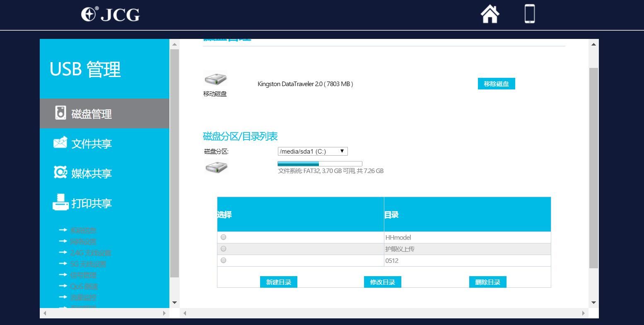Screen dimensions: 644x325
Task: Click the 新建目录 new directory button
Action: pos(279,282)
